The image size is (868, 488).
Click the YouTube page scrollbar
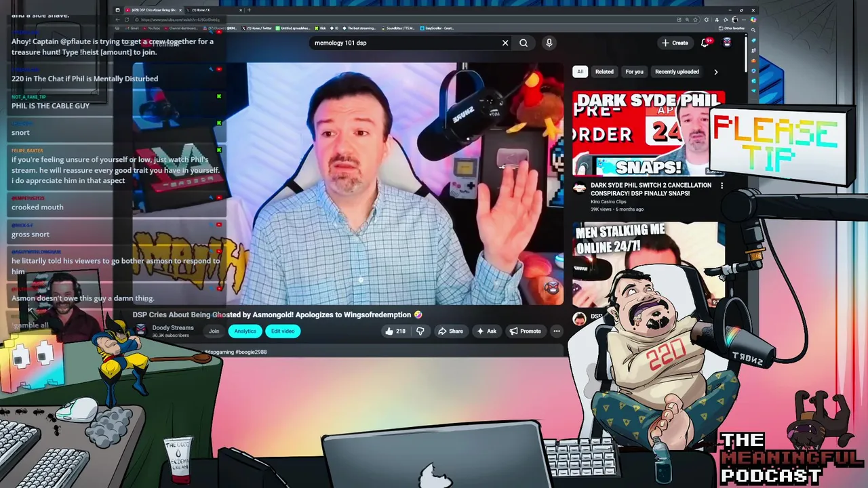(745, 53)
